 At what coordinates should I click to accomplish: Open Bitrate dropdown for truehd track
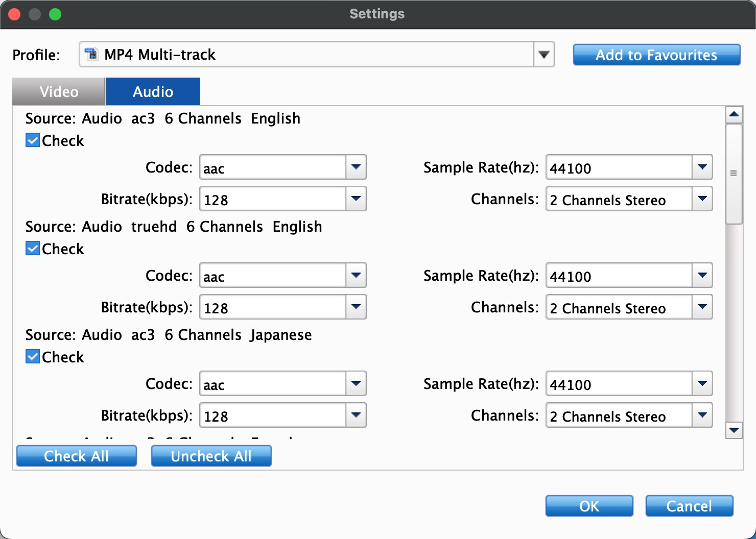pyautogui.click(x=356, y=307)
